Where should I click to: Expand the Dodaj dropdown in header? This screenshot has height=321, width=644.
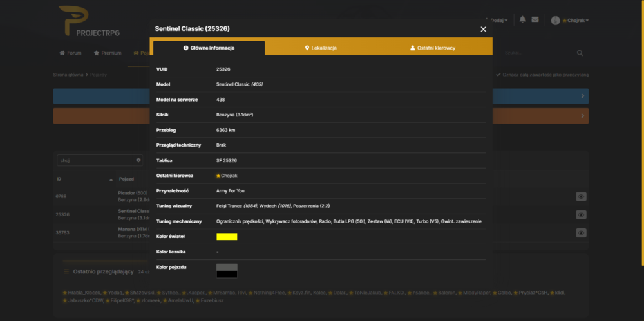pyautogui.click(x=498, y=20)
